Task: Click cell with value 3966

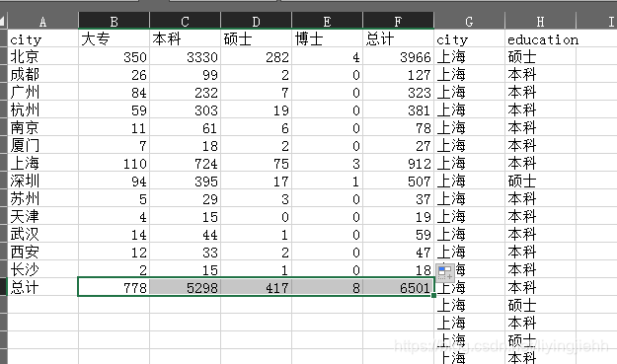Action: coord(398,56)
